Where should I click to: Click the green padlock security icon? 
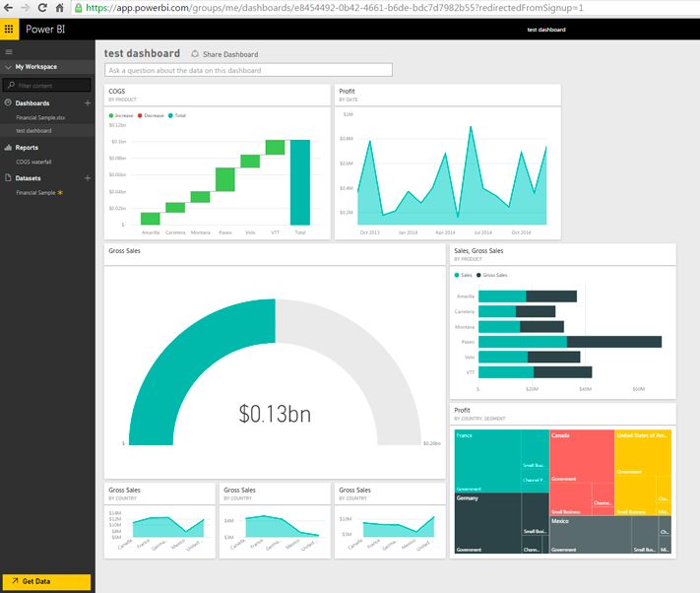click(x=79, y=8)
